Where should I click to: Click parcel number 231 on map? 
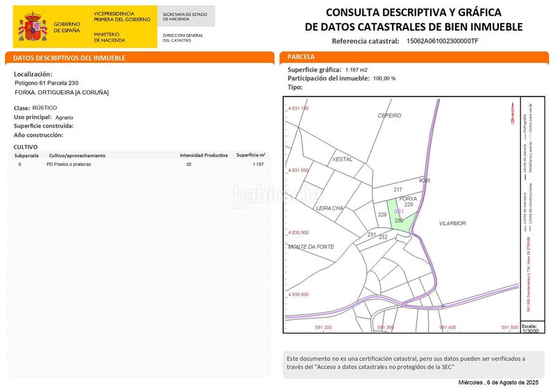(x=371, y=235)
